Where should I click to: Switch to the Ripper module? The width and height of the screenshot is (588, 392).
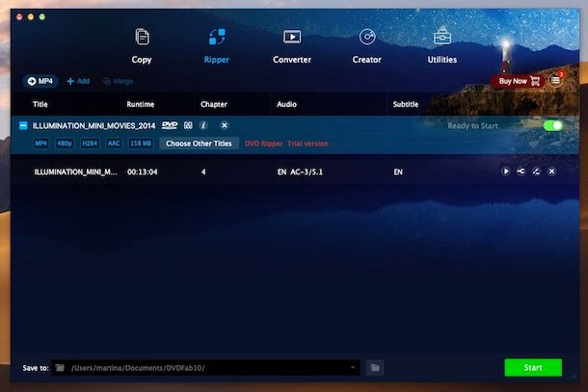point(216,46)
